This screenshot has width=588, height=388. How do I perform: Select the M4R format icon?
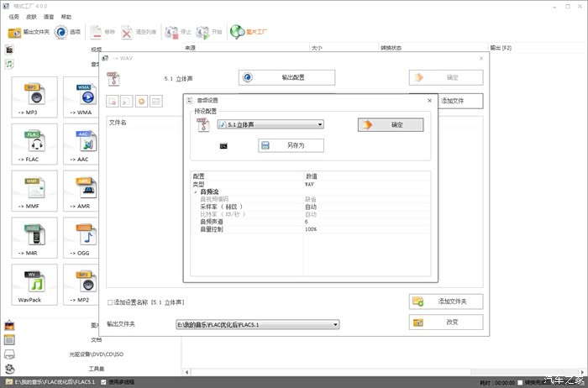click(35, 239)
